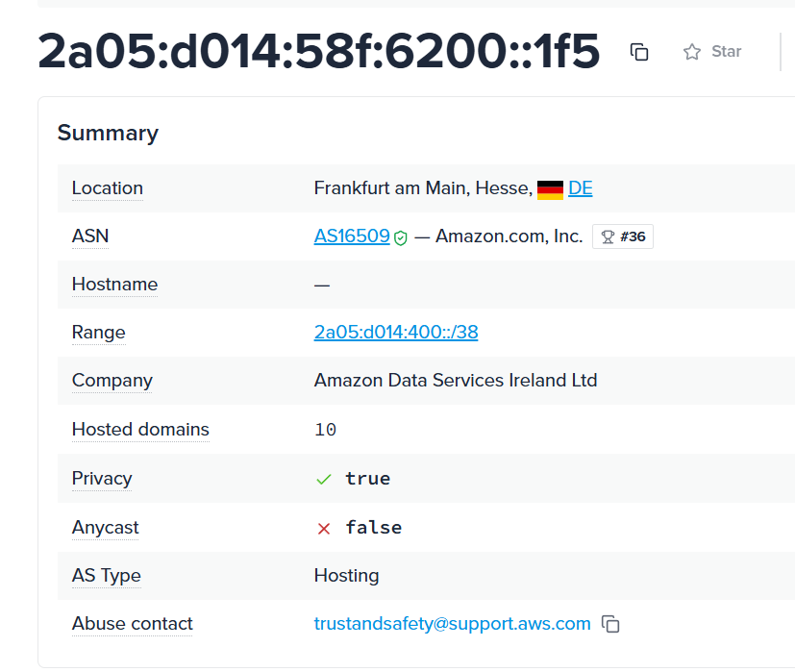Image resolution: width=795 pixels, height=672 pixels.
Task: Click the red X next to false
Action: click(323, 529)
